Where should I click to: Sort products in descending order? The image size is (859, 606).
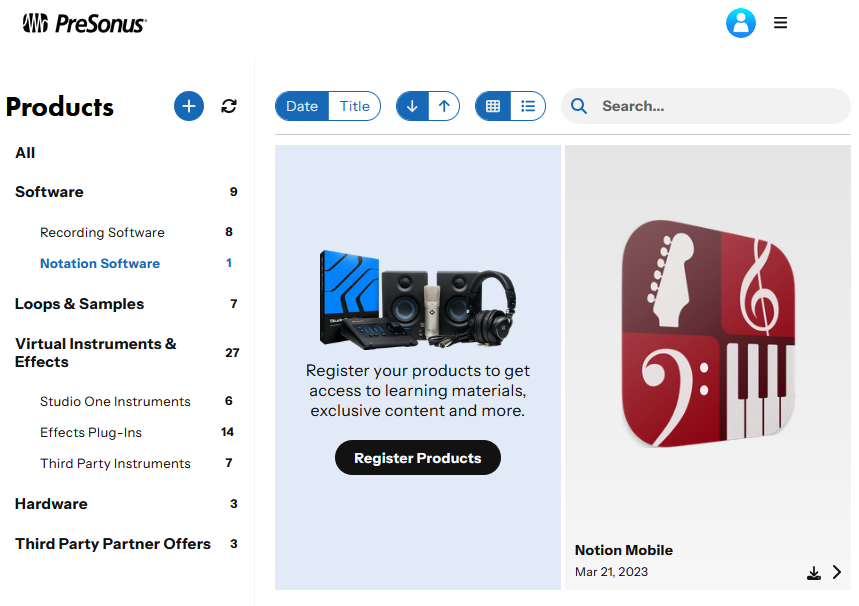tap(412, 106)
